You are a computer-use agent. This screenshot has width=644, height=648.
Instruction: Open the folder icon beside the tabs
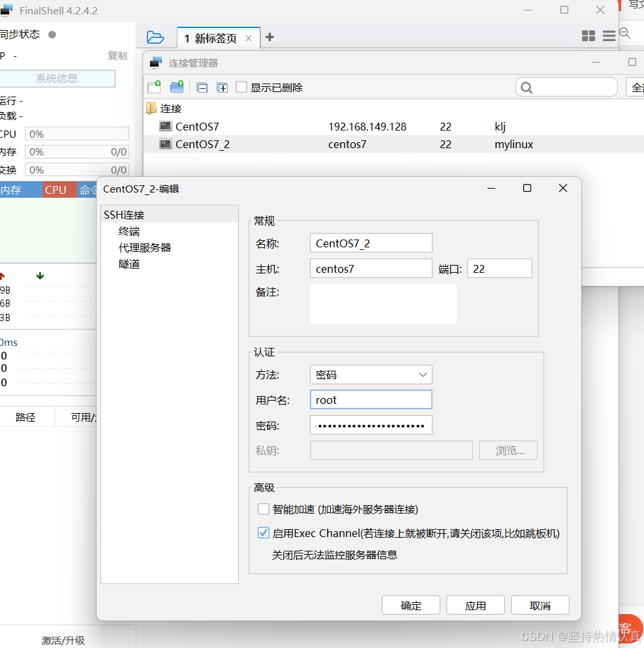point(155,37)
